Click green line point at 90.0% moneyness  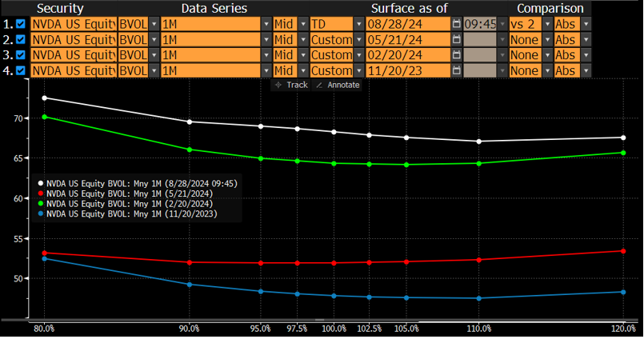point(190,150)
